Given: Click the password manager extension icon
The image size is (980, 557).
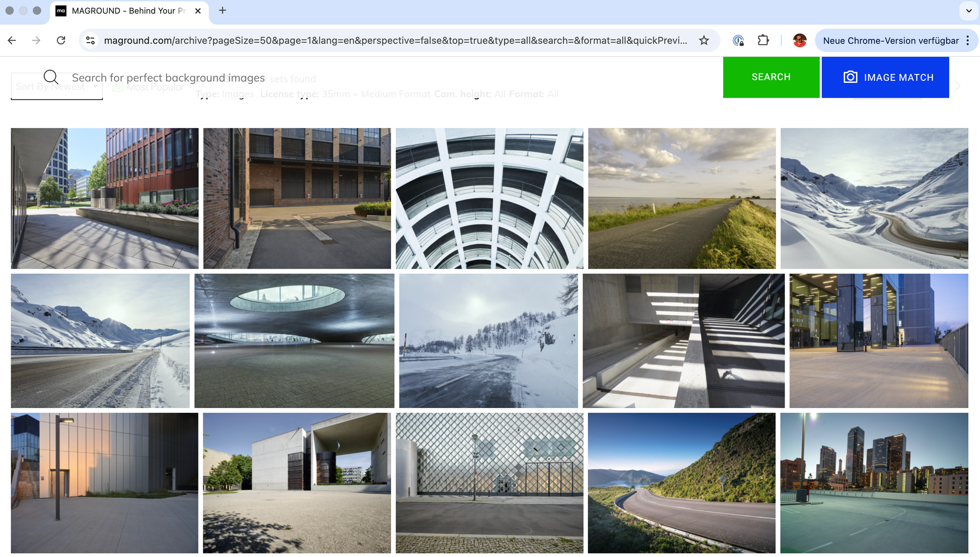Looking at the screenshot, I should pyautogui.click(x=738, y=40).
